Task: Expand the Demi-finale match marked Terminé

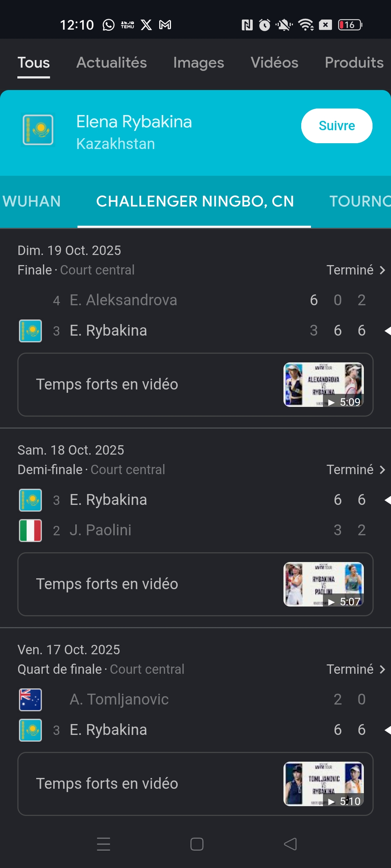Action: (356, 470)
